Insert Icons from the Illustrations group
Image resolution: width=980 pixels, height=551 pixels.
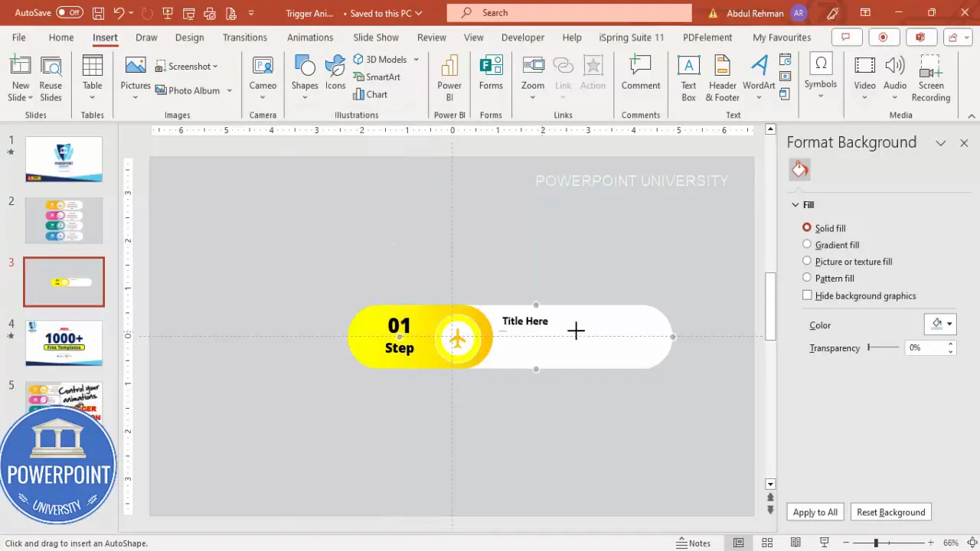click(335, 77)
